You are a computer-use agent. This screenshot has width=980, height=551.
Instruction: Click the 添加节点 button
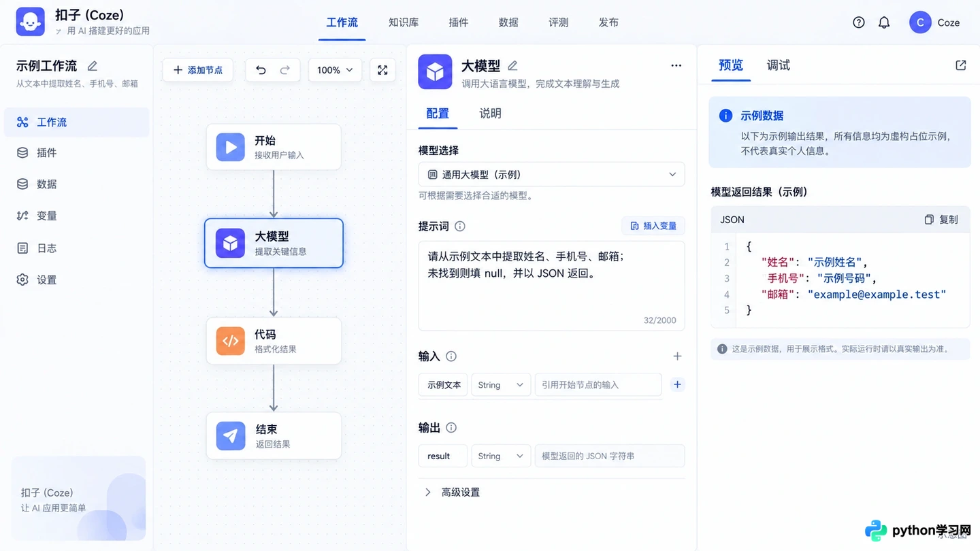(197, 70)
